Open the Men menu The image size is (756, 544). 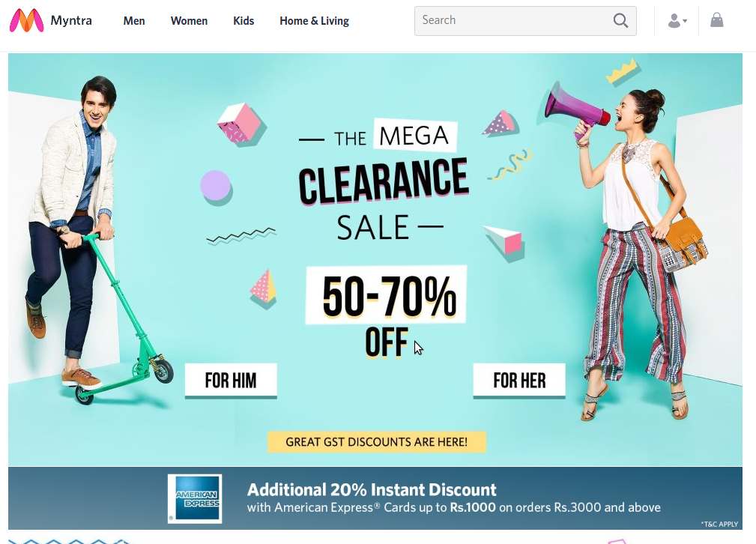coord(134,21)
